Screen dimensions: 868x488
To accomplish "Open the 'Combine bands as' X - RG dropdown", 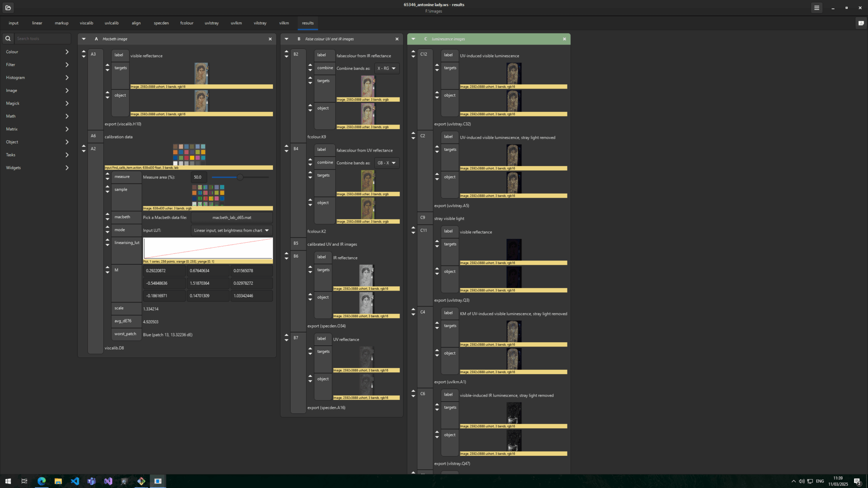I will (386, 68).
